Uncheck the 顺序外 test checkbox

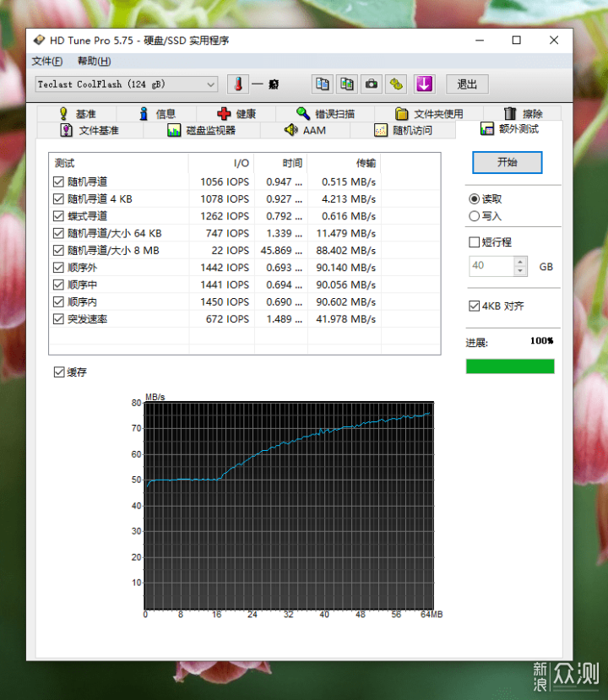(x=58, y=268)
